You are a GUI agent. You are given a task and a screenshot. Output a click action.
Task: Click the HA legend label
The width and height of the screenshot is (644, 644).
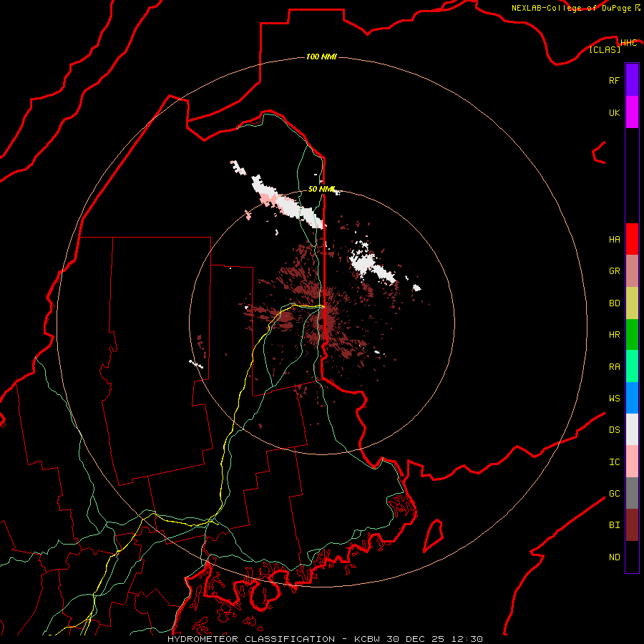(x=614, y=239)
